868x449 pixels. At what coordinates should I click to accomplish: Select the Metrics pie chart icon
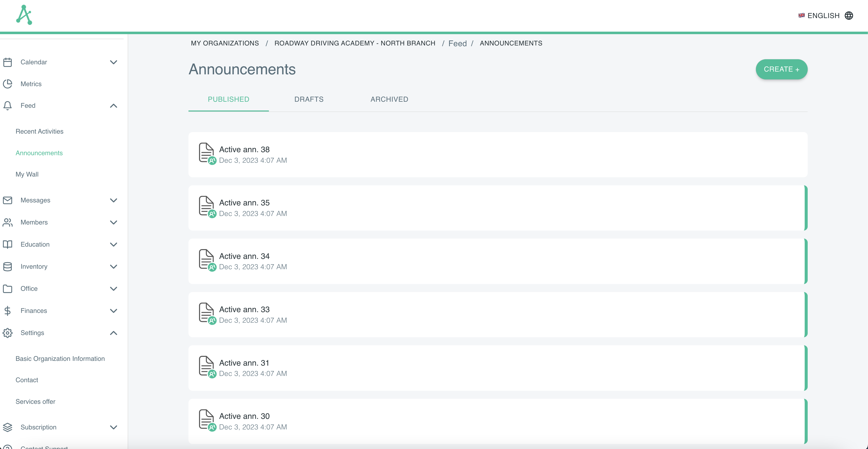click(x=8, y=84)
